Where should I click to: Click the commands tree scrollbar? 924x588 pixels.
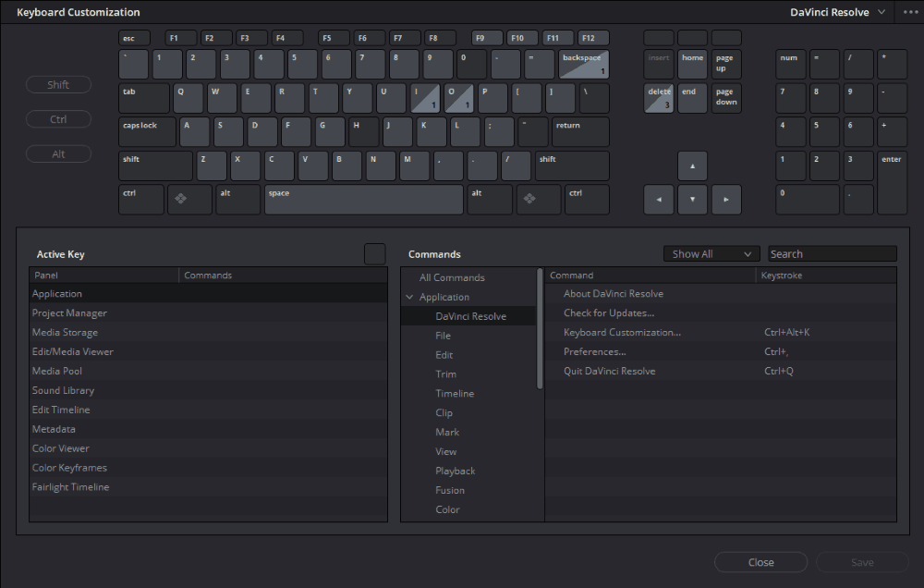(540, 328)
